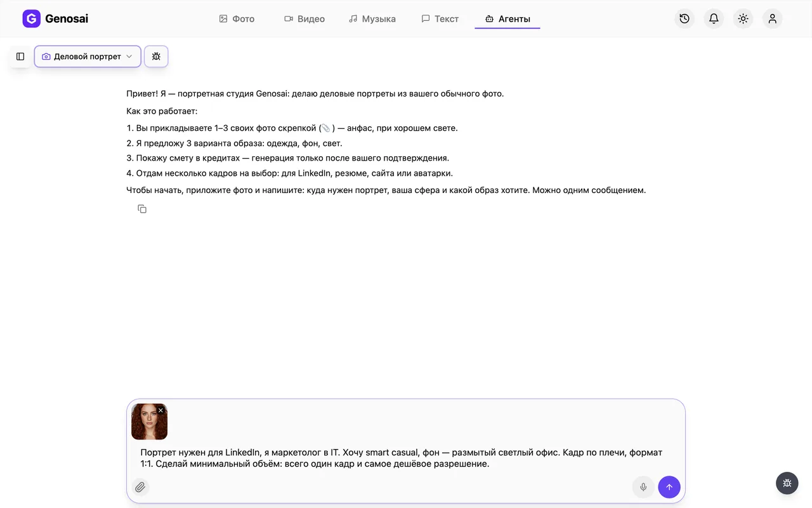Go to the Текст tab

440,19
